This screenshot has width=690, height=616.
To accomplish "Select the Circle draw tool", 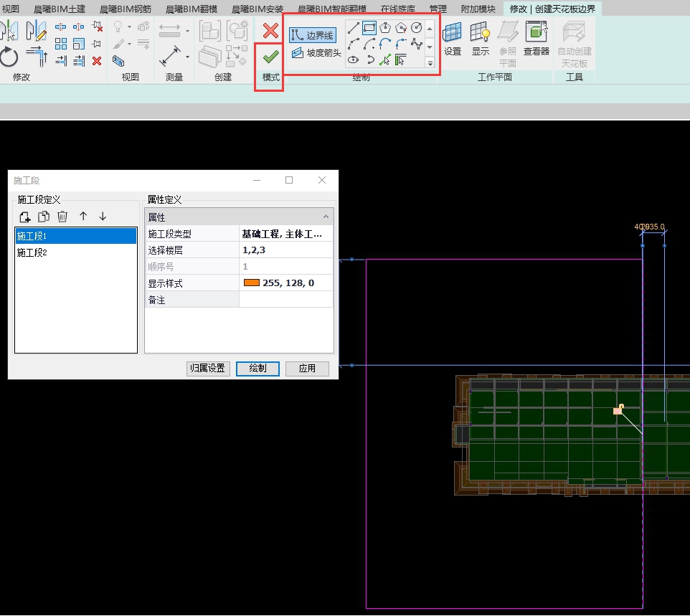I will (416, 28).
